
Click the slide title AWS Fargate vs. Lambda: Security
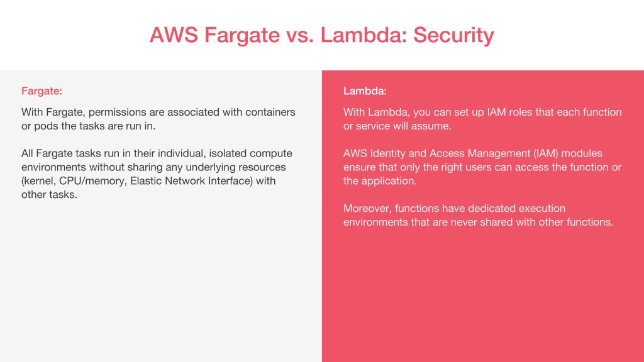[321, 35]
